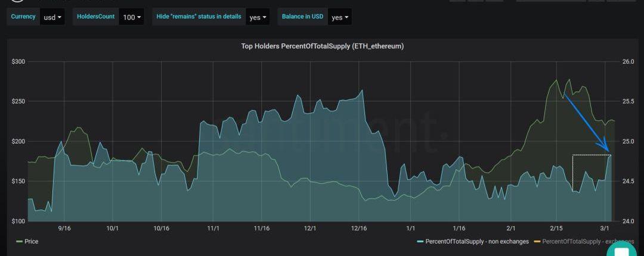The height and width of the screenshot is (256, 644).
Task: Open Hide "remains" status yes dropdown
Action: [x=258, y=17]
